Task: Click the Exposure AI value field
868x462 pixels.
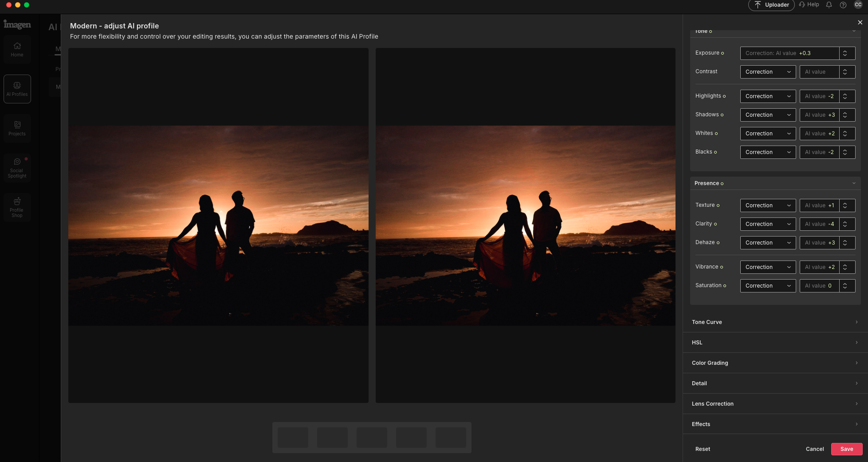Action: 790,53
